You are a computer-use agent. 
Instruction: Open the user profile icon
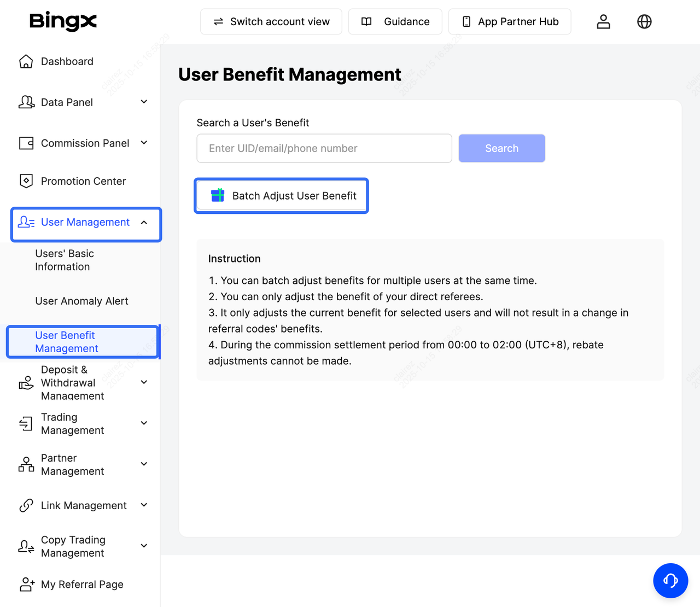[603, 21]
